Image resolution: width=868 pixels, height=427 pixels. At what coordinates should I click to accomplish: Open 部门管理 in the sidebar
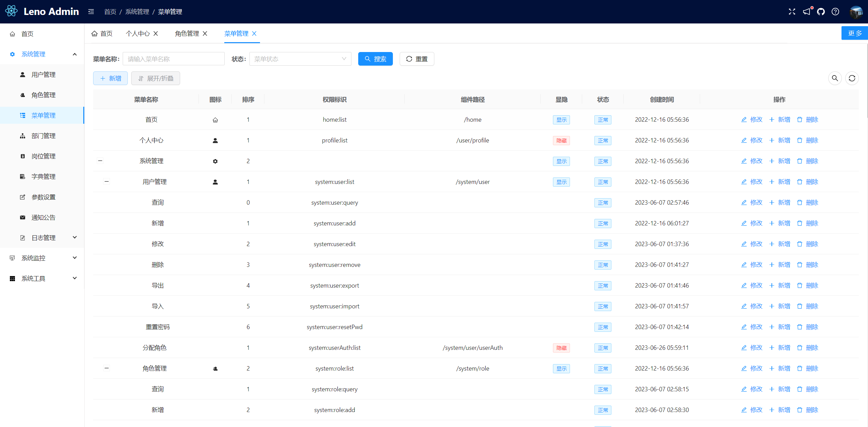coord(44,136)
